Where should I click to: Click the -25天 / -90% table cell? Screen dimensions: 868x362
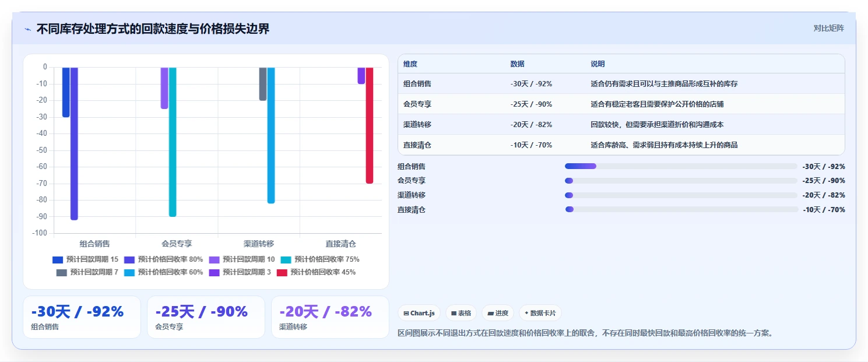coord(531,104)
